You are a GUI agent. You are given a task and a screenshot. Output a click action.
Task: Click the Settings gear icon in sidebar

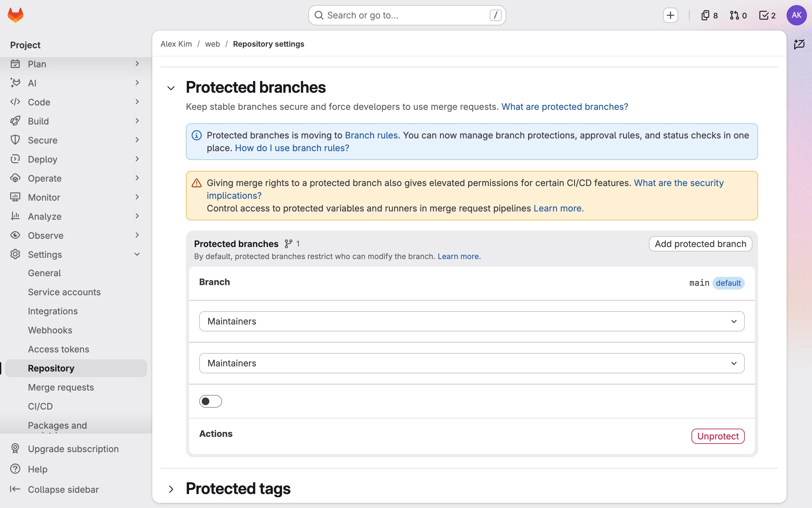pos(15,254)
